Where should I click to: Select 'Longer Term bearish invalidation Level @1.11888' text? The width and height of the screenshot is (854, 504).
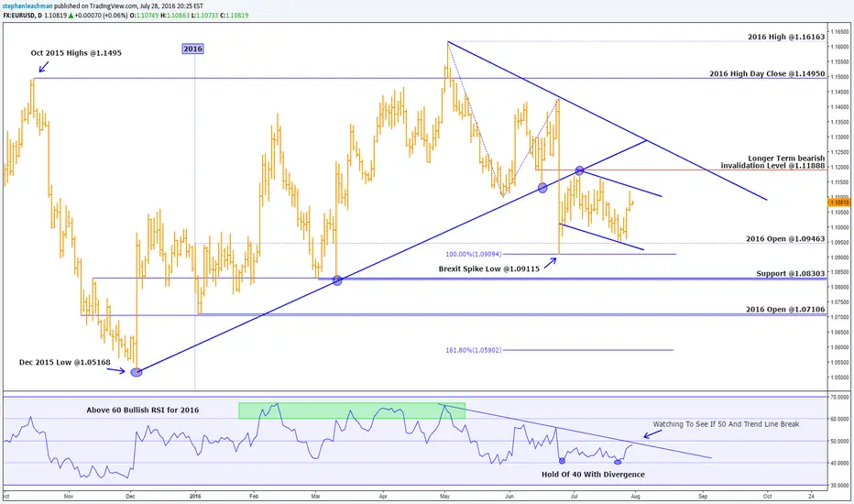pyautogui.click(x=772, y=162)
